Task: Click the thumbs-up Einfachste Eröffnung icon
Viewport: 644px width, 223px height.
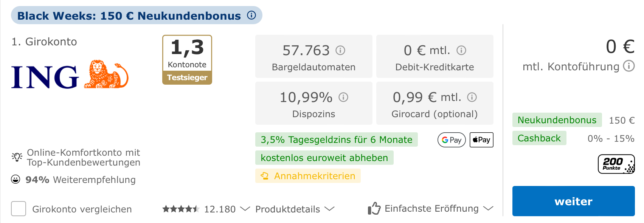Action: click(x=374, y=208)
